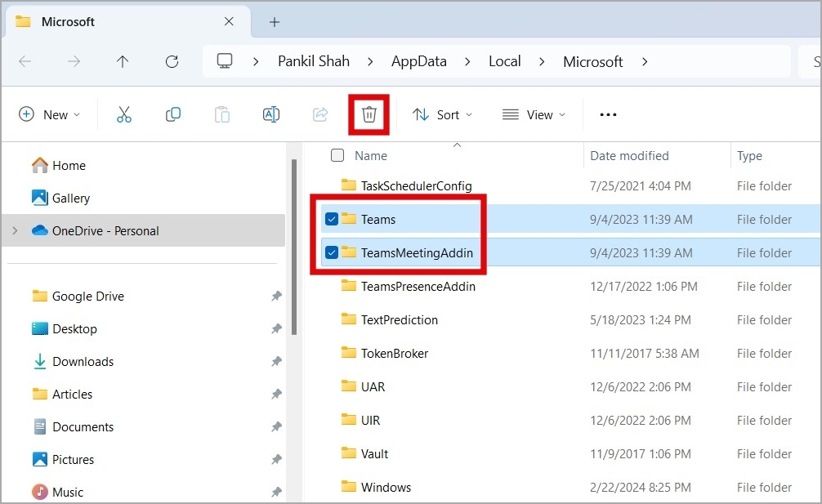Go back with the left arrow
Viewport: 822px width, 504px height.
25,62
